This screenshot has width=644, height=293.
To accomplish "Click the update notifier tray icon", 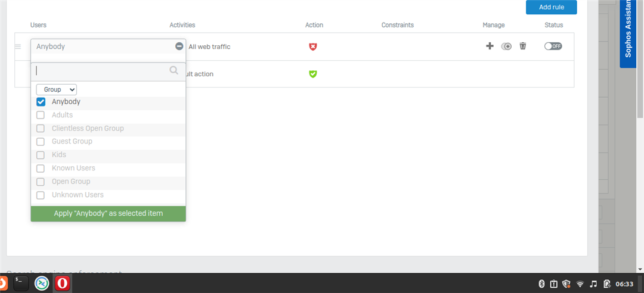I will coord(553,283).
